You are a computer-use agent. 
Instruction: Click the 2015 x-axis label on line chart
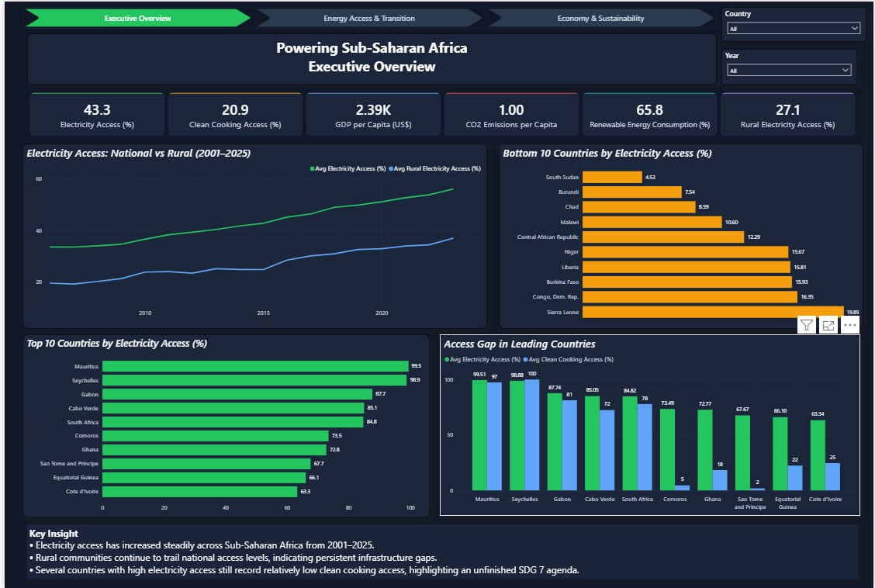point(264,313)
